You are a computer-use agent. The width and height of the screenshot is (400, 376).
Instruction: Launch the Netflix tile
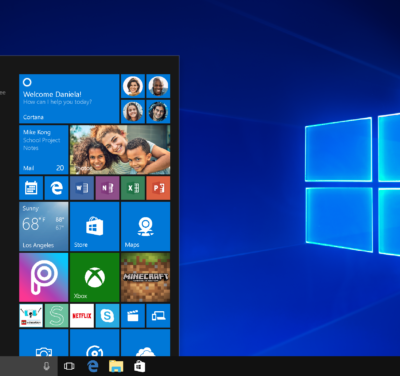tap(82, 316)
